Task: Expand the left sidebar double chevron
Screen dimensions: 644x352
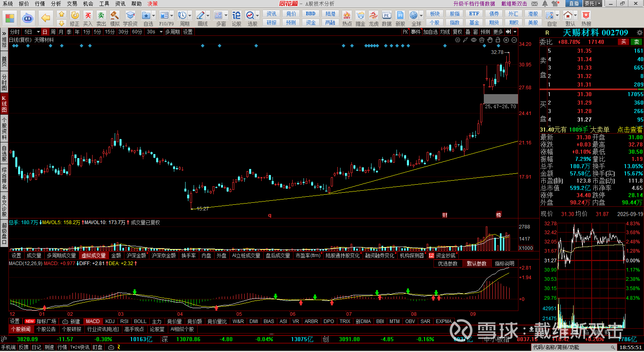Action: [x=4, y=33]
